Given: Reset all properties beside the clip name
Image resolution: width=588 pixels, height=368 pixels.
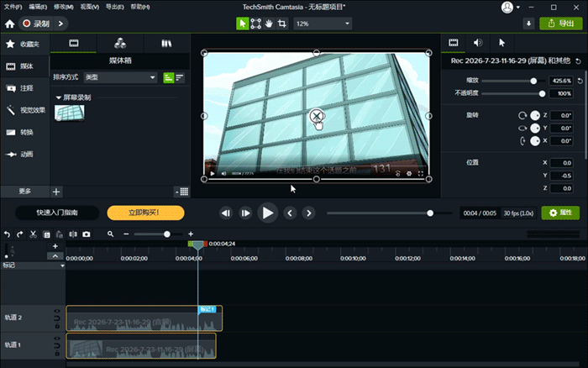Looking at the screenshot, I should coord(578,61).
